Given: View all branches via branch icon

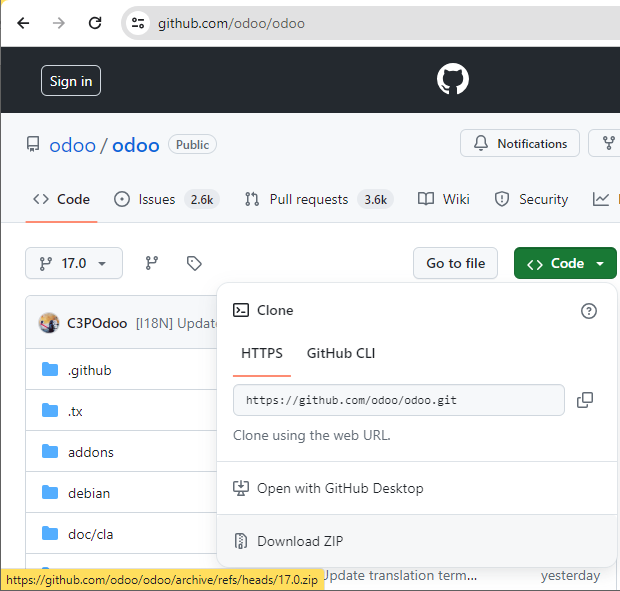Looking at the screenshot, I should pos(151,263).
